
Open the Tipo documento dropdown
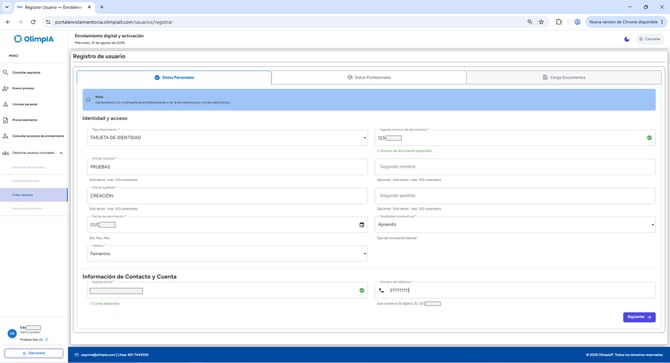[x=227, y=138]
